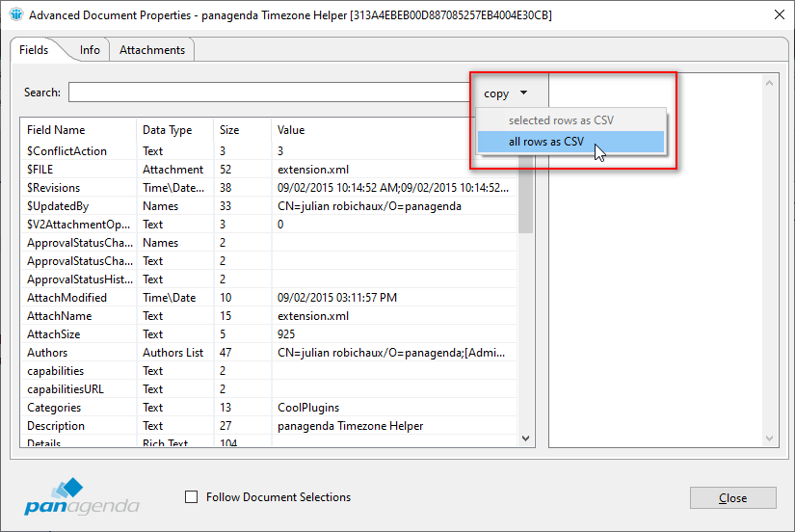795x532 pixels.
Task: Select the AttachName field row
Action: (x=269, y=316)
